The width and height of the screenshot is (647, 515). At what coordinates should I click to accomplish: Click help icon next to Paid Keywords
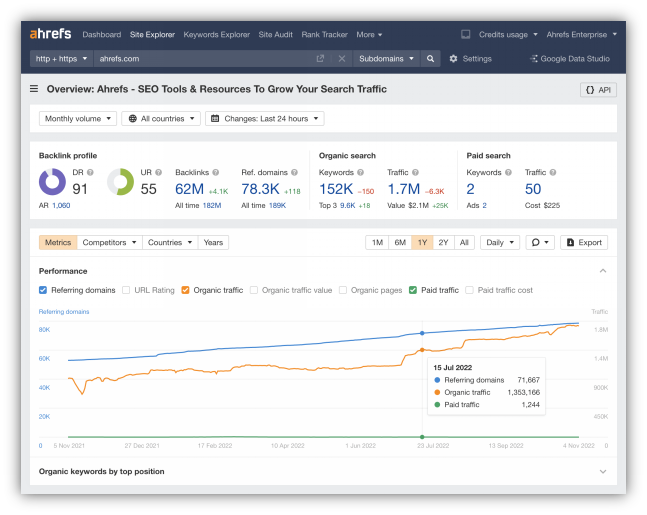pyautogui.click(x=508, y=172)
